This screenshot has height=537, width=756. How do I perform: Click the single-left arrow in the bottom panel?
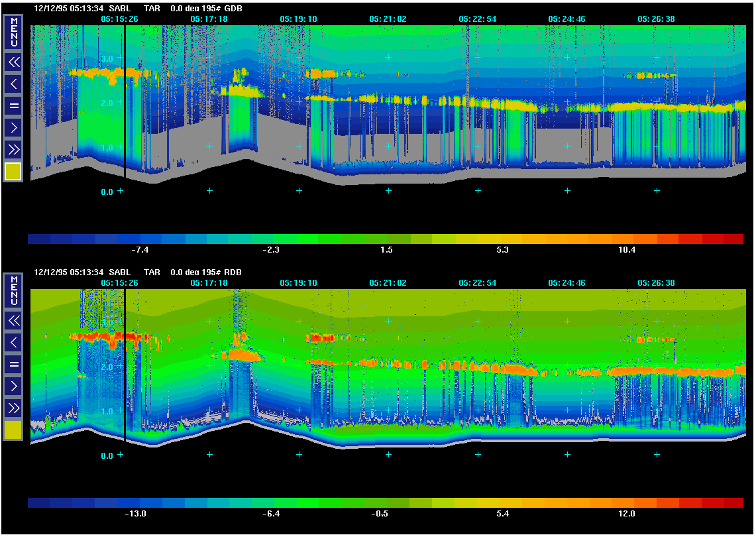13,343
